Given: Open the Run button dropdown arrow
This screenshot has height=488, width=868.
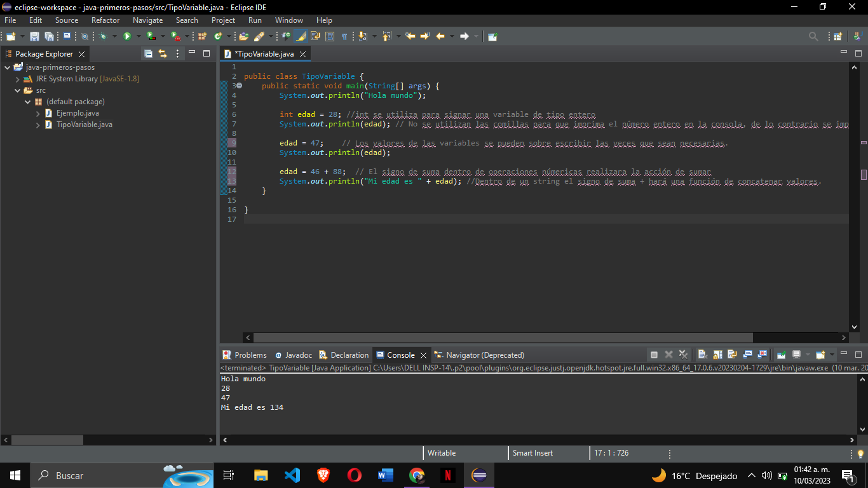Looking at the screenshot, I should 139,36.
